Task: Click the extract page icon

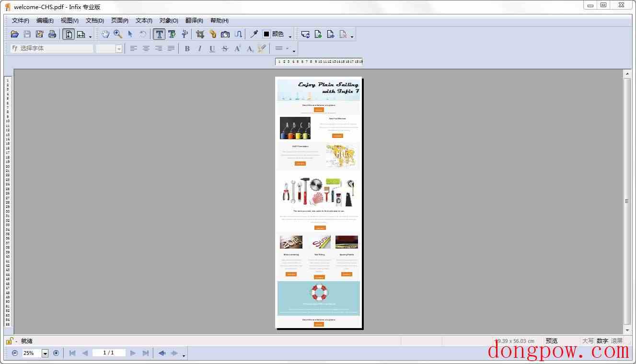Action: [330, 34]
